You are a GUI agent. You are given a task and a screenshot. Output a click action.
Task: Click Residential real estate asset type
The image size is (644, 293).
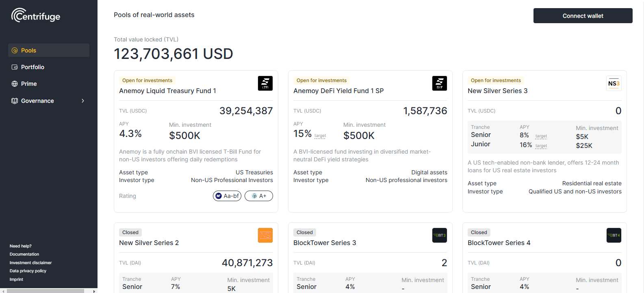click(592, 183)
